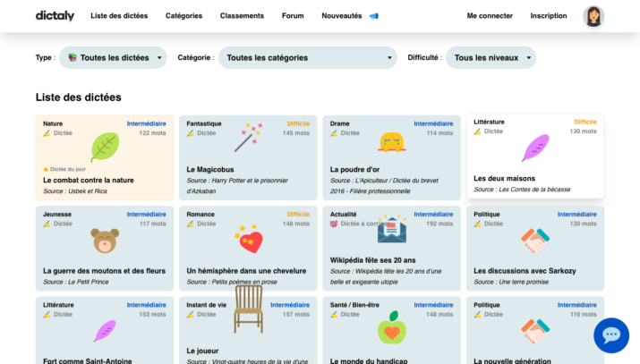Screen dimensions: 640x364
Task: Click the green leaf Nature icon
Action: (105, 146)
